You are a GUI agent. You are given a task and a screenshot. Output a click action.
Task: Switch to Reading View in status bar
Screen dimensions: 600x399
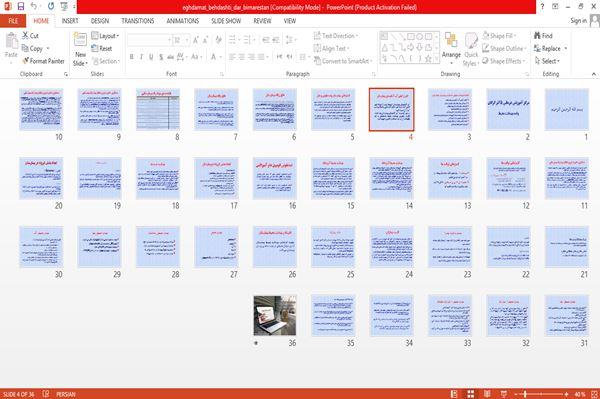point(487,394)
